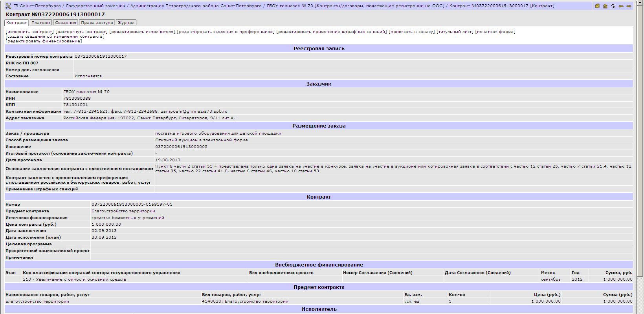Image resolution: width=644 pixels, height=314 pixels.
Task: Click Администрация Петроградского района breadcrumb
Action: (x=196, y=6)
